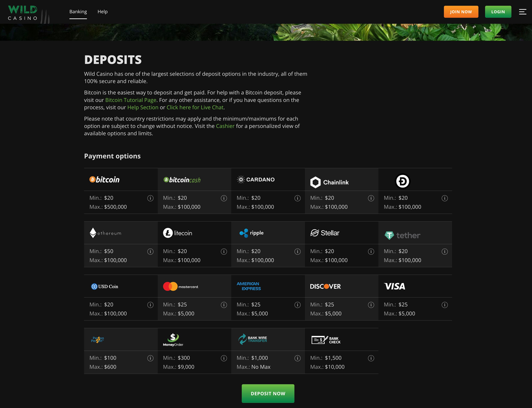Open the hamburger menu icon

523,12
